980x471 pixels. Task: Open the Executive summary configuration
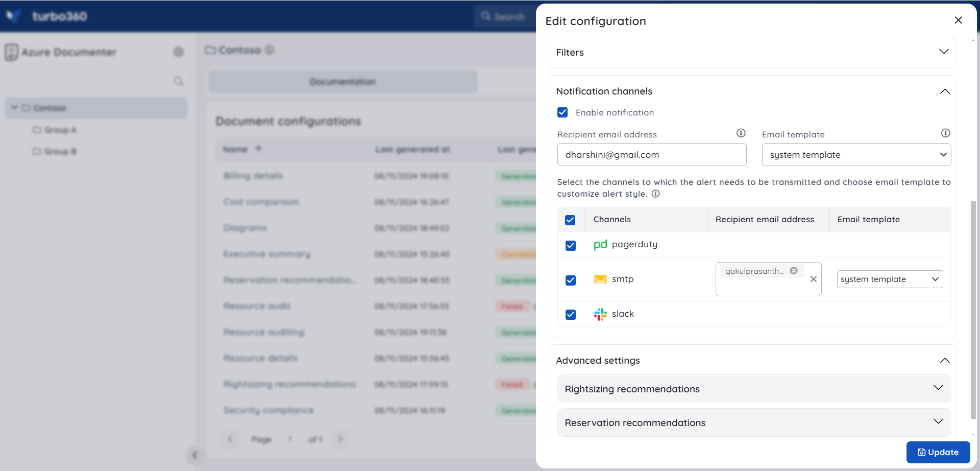[x=267, y=254]
